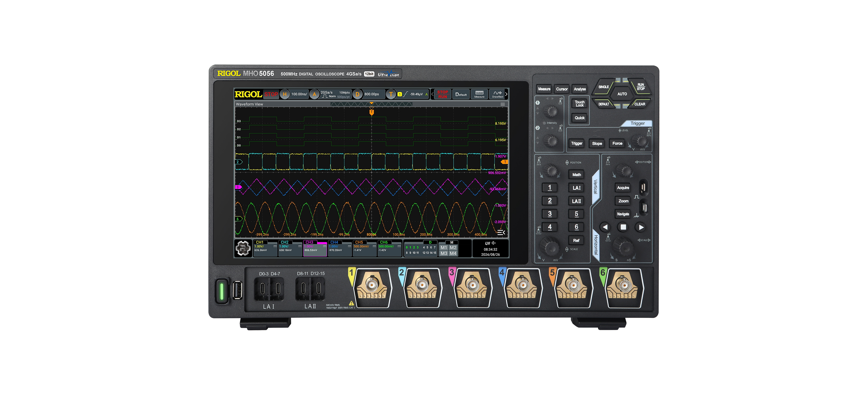The width and height of the screenshot is (868, 394).
Task: Tap the orange T trigger position marker atop grid
Action: (x=371, y=112)
